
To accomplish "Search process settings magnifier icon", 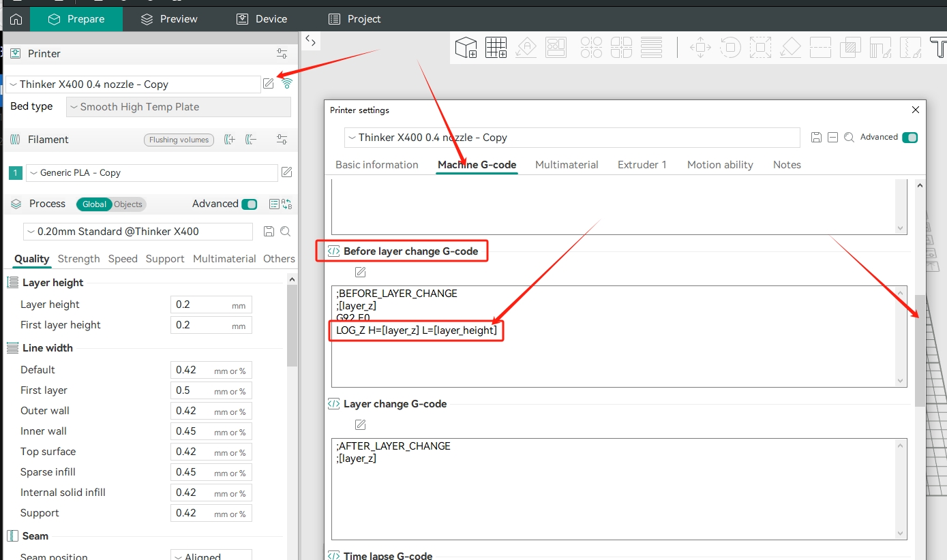I will pyautogui.click(x=286, y=231).
